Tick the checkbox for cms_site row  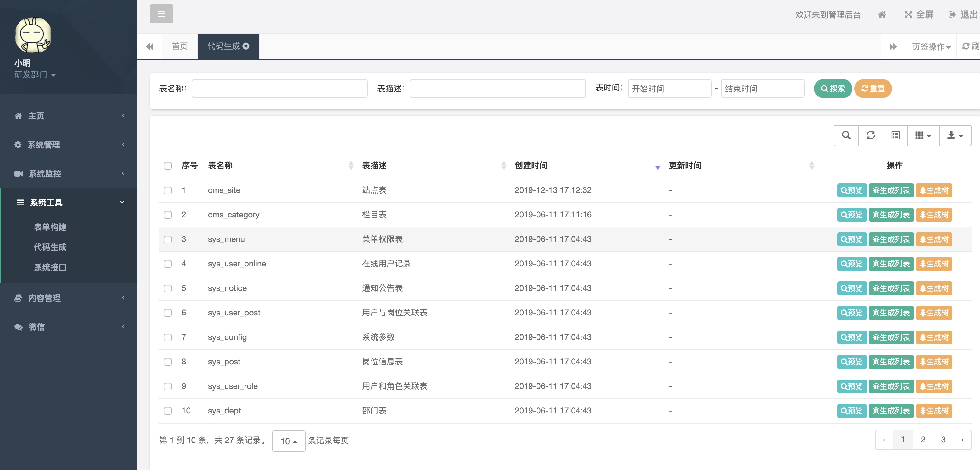[168, 190]
